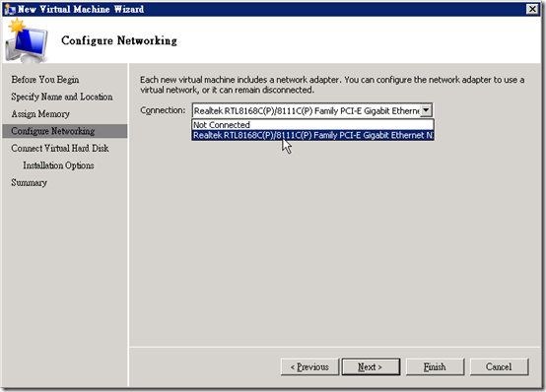
Task: Go to Assign Memory step
Action: [40, 114]
